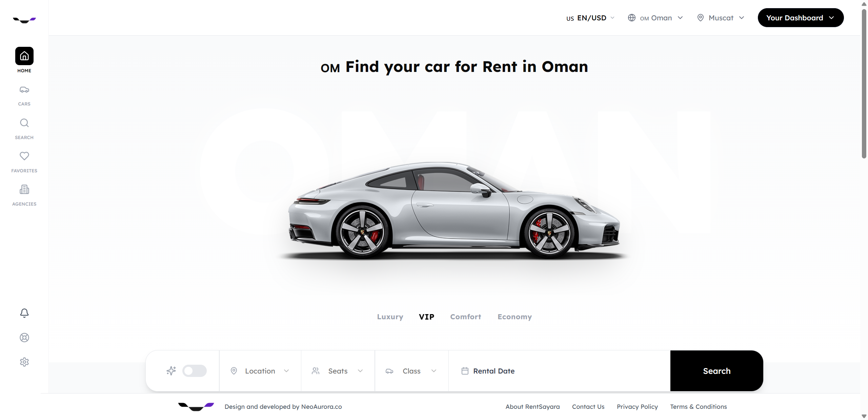The image size is (868, 420).
Task: Open Agencies building icon
Action: pos(24,189)
